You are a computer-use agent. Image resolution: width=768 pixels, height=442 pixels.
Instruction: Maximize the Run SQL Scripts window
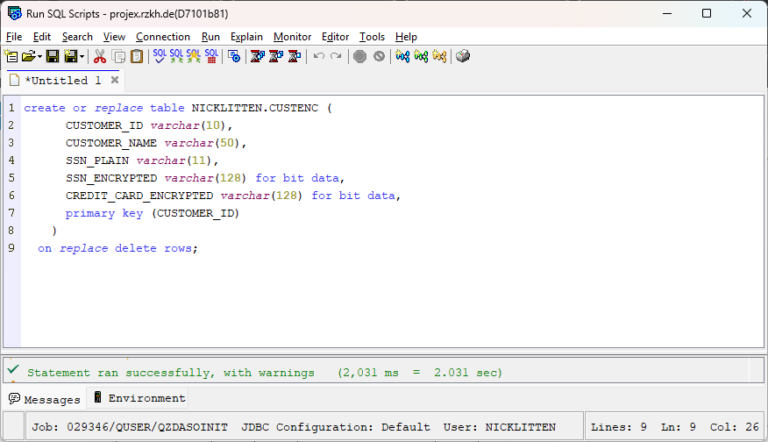pos(706,13)
